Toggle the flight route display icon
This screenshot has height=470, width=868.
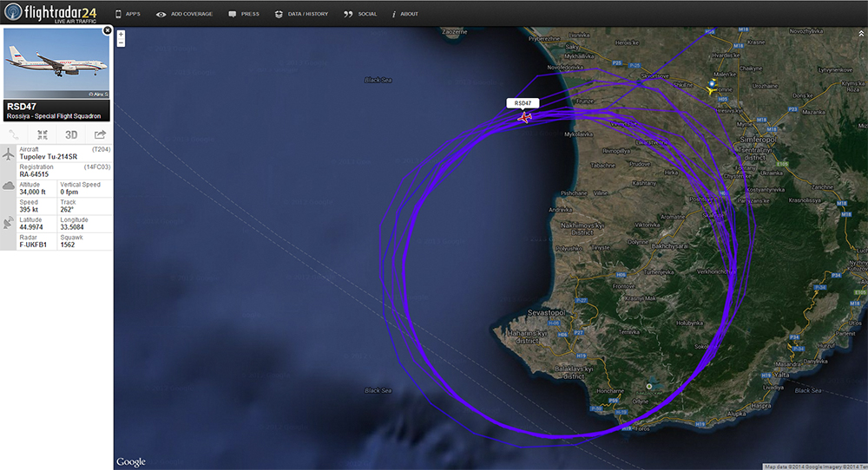14,134
